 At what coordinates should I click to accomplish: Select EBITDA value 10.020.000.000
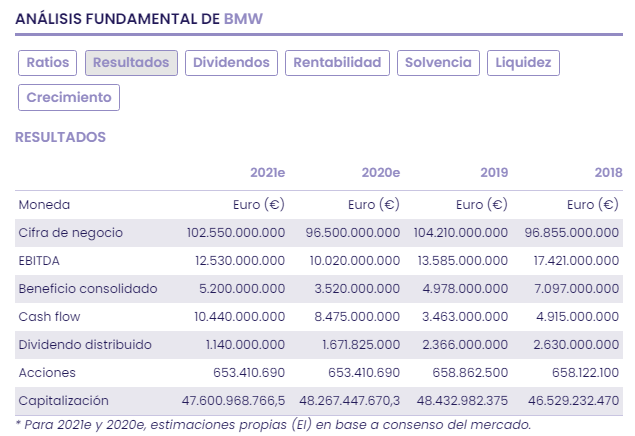pos(355,261)
